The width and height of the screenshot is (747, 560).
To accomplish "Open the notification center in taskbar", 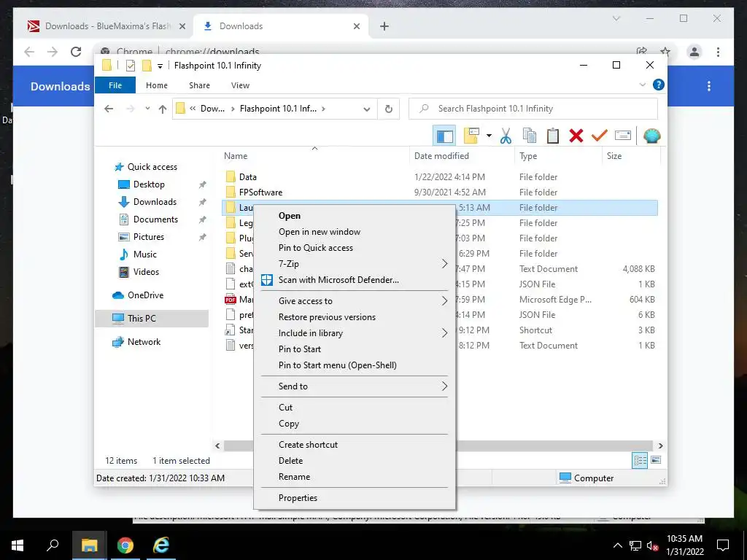I will [723, 545].
